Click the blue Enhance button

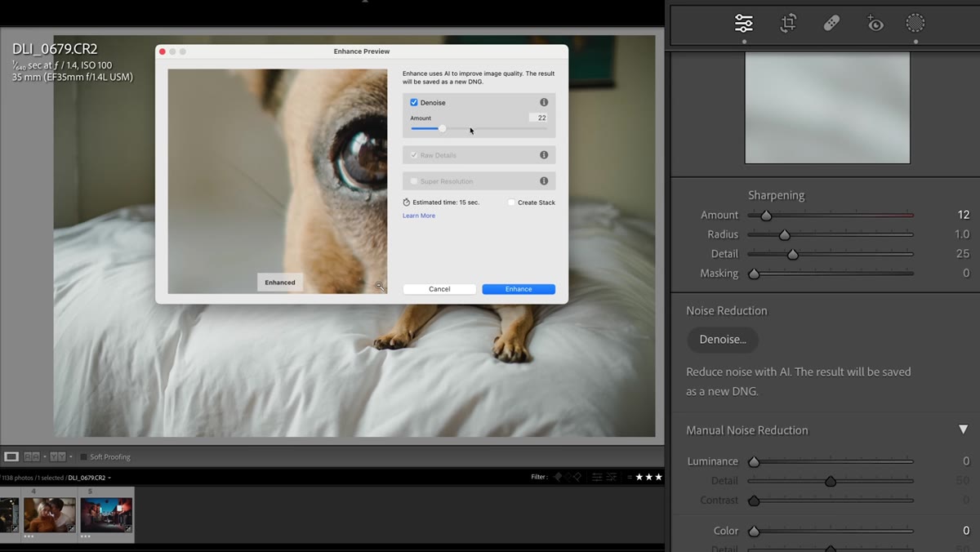tap(519, 289)
